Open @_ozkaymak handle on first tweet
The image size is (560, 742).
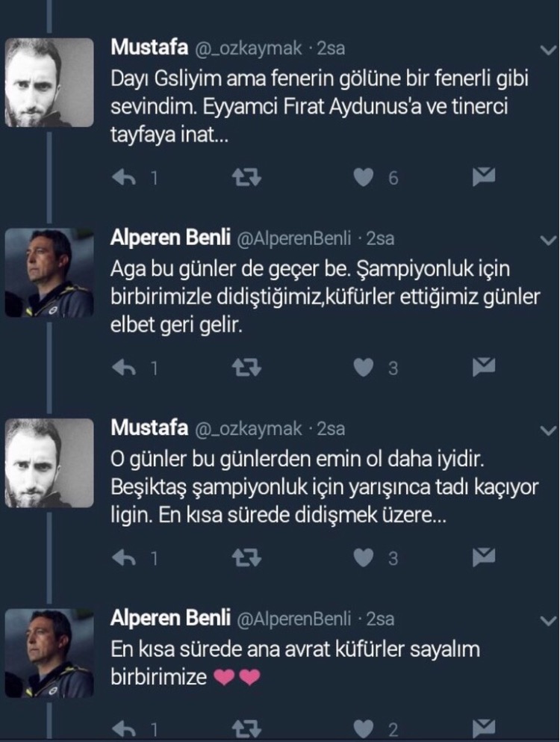pos(249,49)
